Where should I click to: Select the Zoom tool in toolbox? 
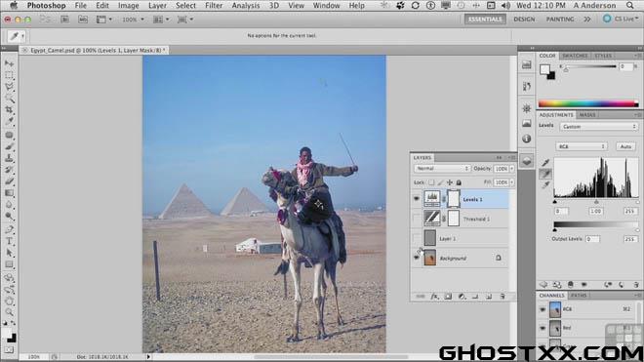click(9, 312)
